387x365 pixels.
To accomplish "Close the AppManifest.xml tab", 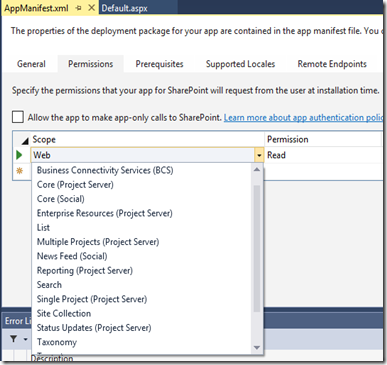I will [x=91, y=8].
